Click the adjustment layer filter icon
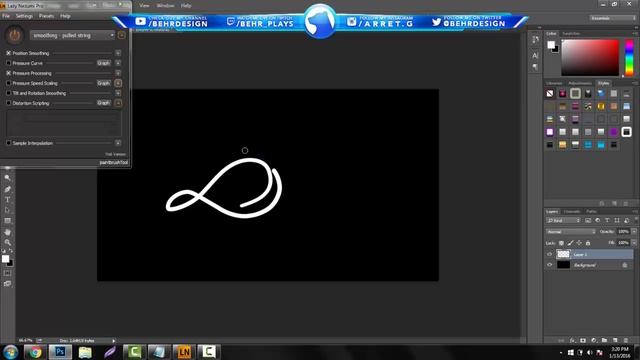Screen dimensions: 640x360 [598, 220]
